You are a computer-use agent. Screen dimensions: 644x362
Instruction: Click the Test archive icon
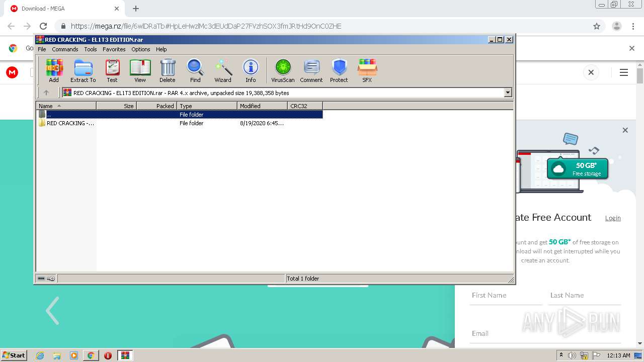click(112, 70)
